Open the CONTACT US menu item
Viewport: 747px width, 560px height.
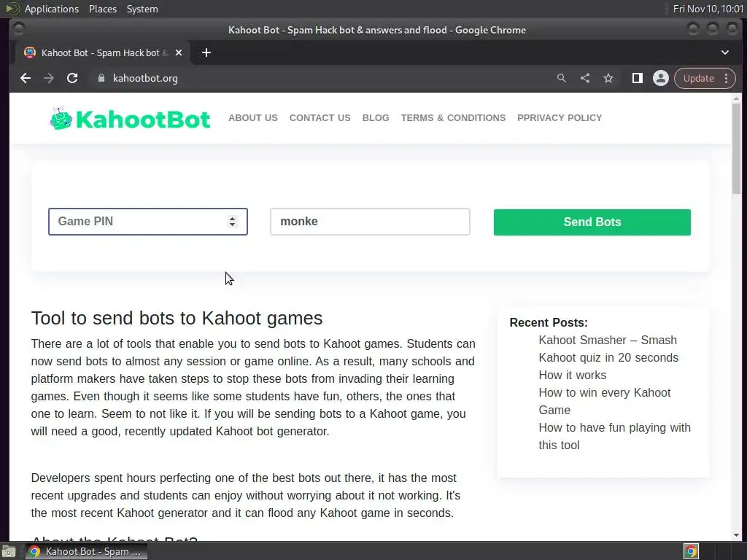(x=320, y=117)
